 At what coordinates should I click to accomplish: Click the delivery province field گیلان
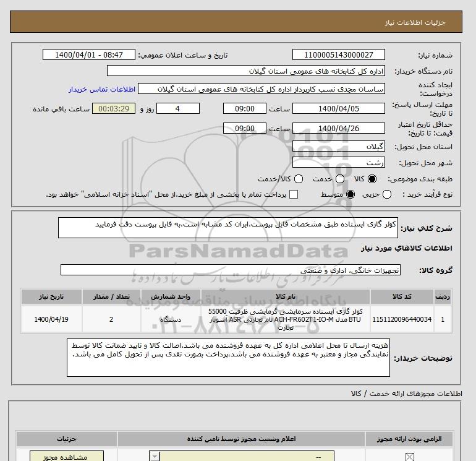point(338,147)
